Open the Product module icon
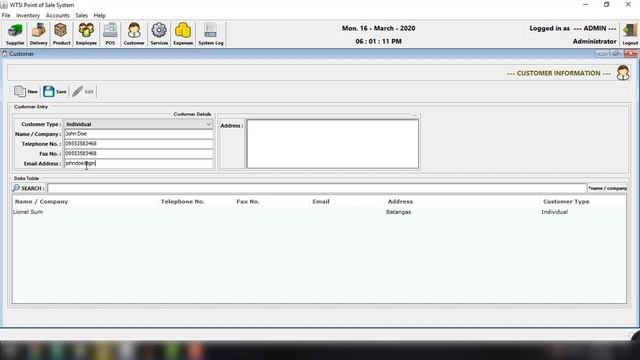Screen dimensions: 640x360 click(x=61, y=34)
